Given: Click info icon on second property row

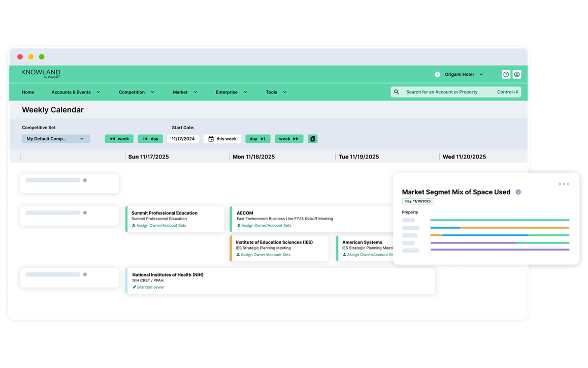Looking at the screenshot, I should [x=85, y=212].
